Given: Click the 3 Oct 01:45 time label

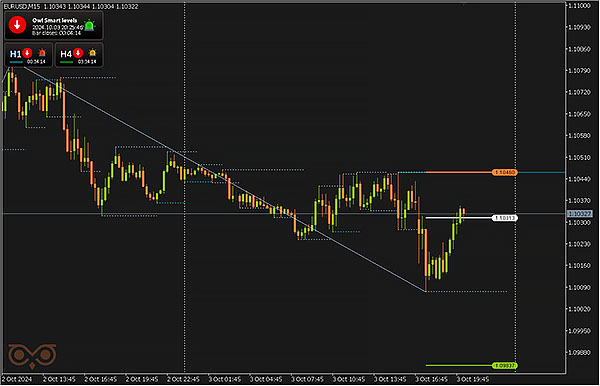Looking at the screenshot, I should pos(224,379).
